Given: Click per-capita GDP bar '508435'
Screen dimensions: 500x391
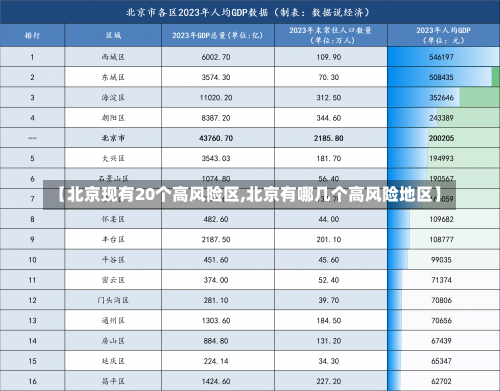Looking at the screenshot, I should [x=441, y=77].
